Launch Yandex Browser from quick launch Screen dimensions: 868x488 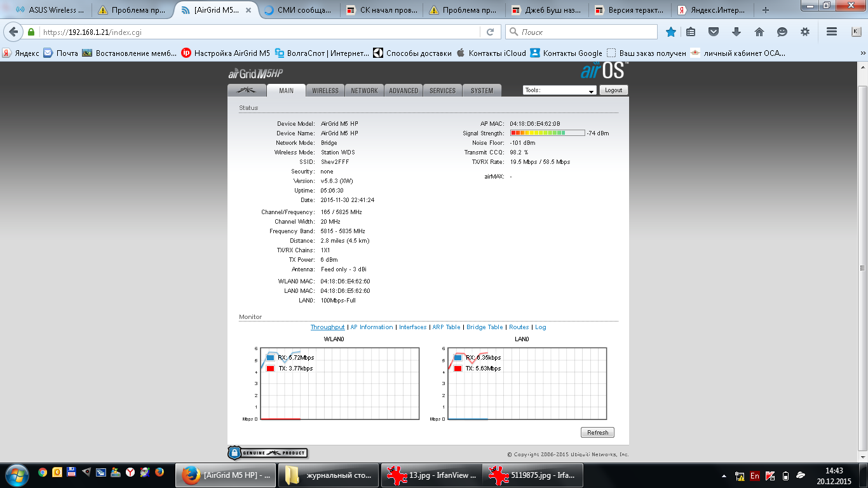[130, 472]
